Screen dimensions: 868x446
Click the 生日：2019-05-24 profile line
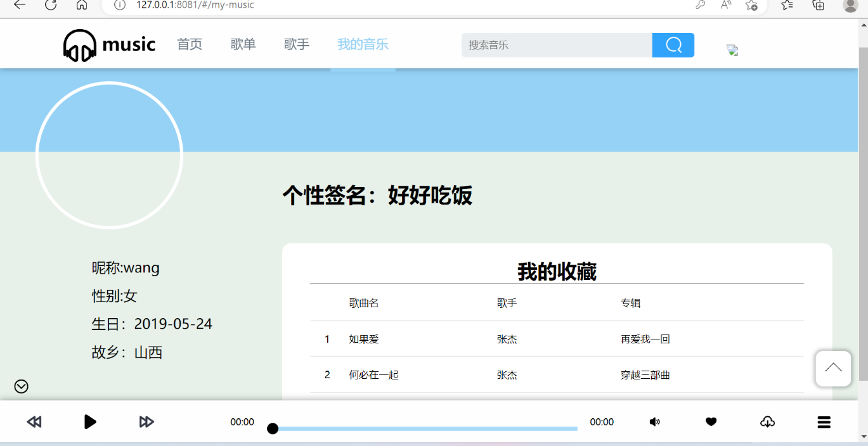pos(152,324)
